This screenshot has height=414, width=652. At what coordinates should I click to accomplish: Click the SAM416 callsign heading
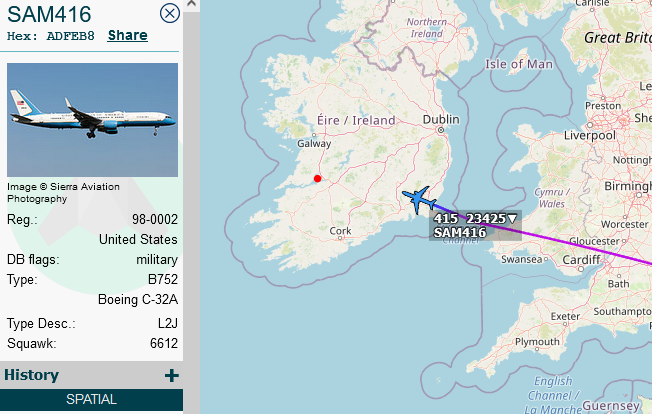click(x=49, y=14)
